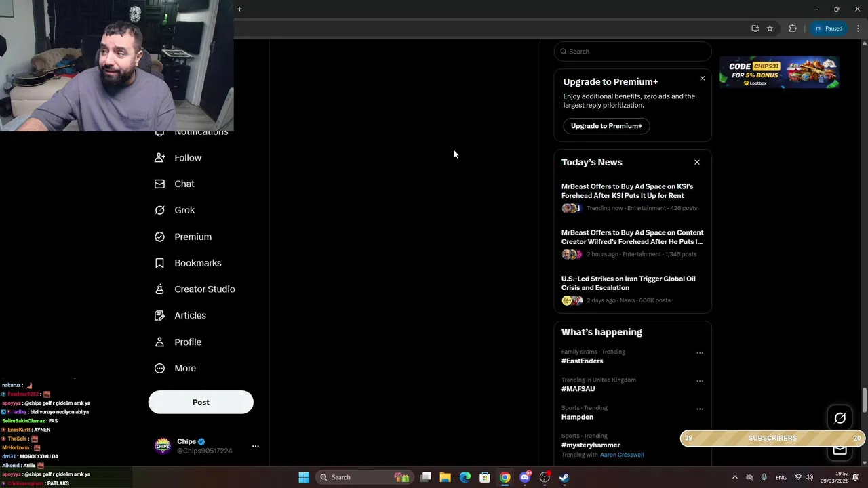Click the More circle-dots icon
The width and height of the screenshot is (868, 488).
pyautogui.click(x=159, y=368)
